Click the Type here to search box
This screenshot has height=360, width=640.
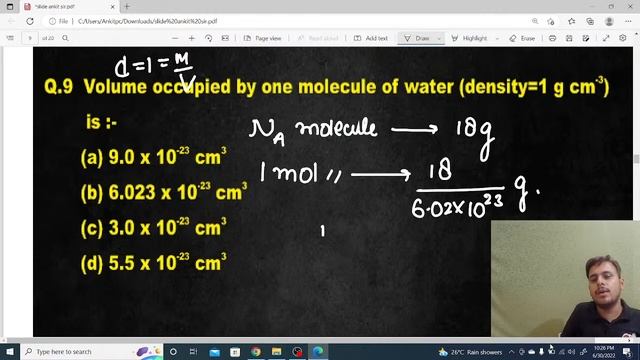click(91, 351)
